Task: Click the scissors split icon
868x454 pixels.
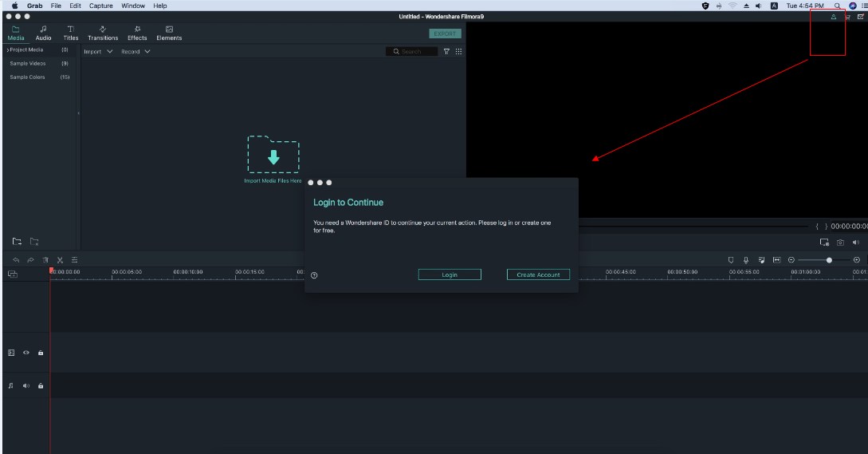Action: click(x=60, y=260)
